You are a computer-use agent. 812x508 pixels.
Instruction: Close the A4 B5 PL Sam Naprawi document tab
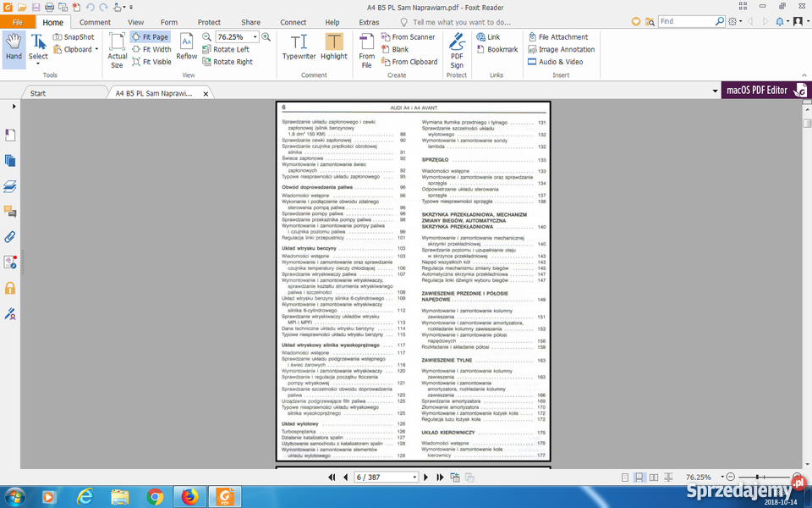[206, 94]
